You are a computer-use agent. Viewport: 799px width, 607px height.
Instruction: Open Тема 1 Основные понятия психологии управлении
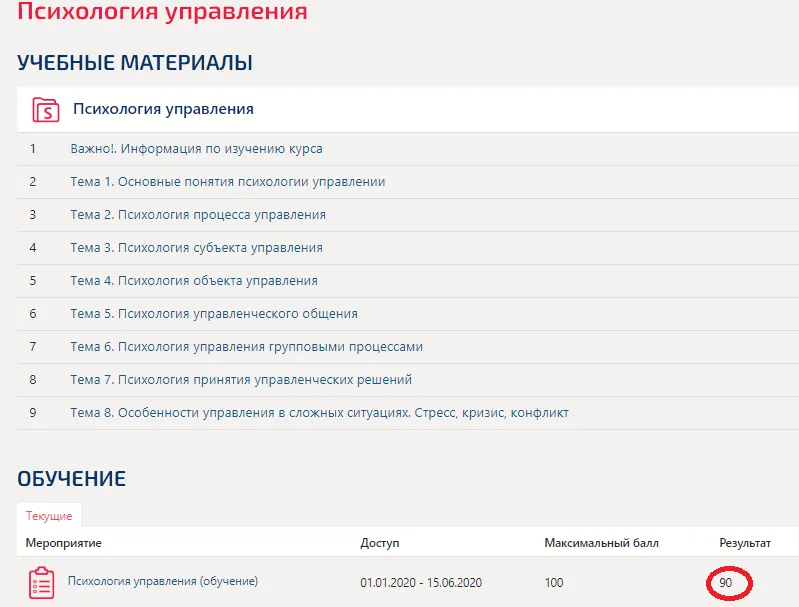(227, 182)
